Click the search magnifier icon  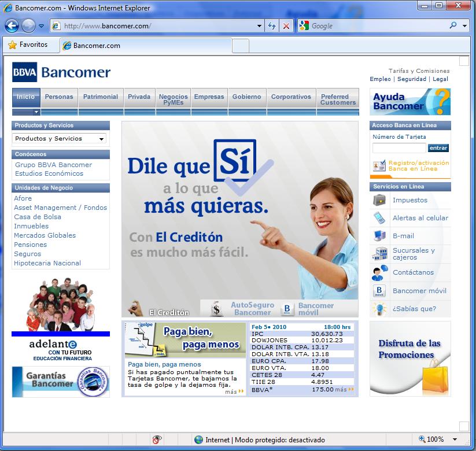click(453, 25)
